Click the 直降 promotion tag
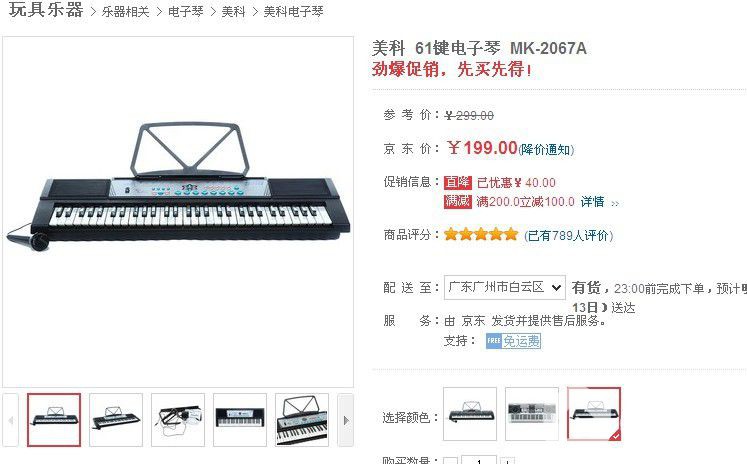 458,182
